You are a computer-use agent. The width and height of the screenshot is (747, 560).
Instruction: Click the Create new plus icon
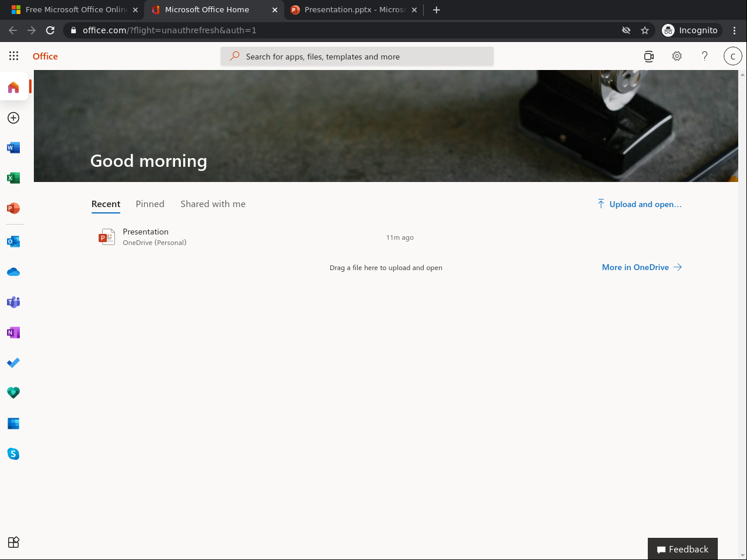point(13,118)
